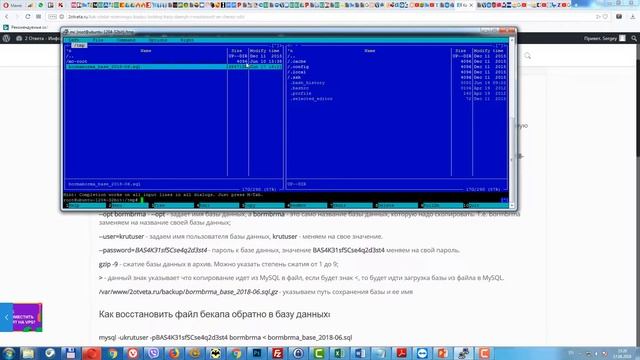Viewport: 640px width, 360px height.
Task: Open File Explorer from the taskbar
Action: [x=28, y=353]
